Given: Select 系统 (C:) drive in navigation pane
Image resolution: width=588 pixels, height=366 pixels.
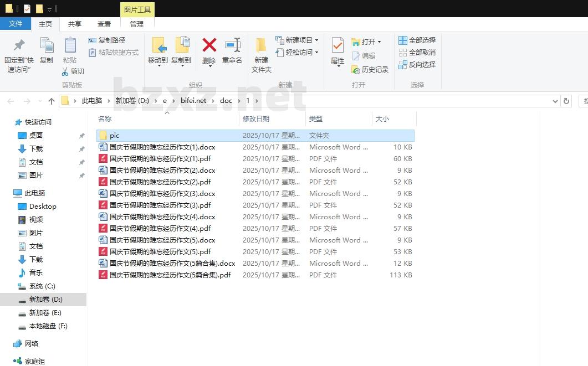Looking at the screenshot, I should pos(42,286).
